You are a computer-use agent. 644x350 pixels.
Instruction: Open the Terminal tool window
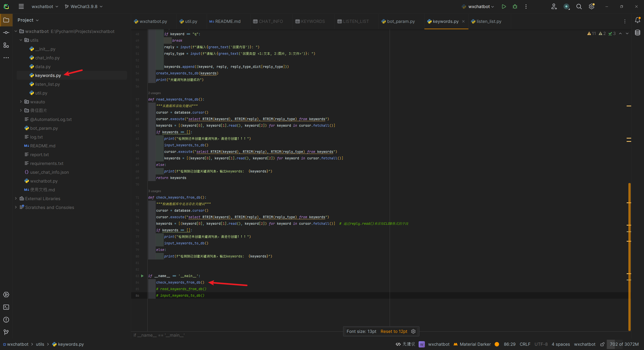click(x=6, y=307)
